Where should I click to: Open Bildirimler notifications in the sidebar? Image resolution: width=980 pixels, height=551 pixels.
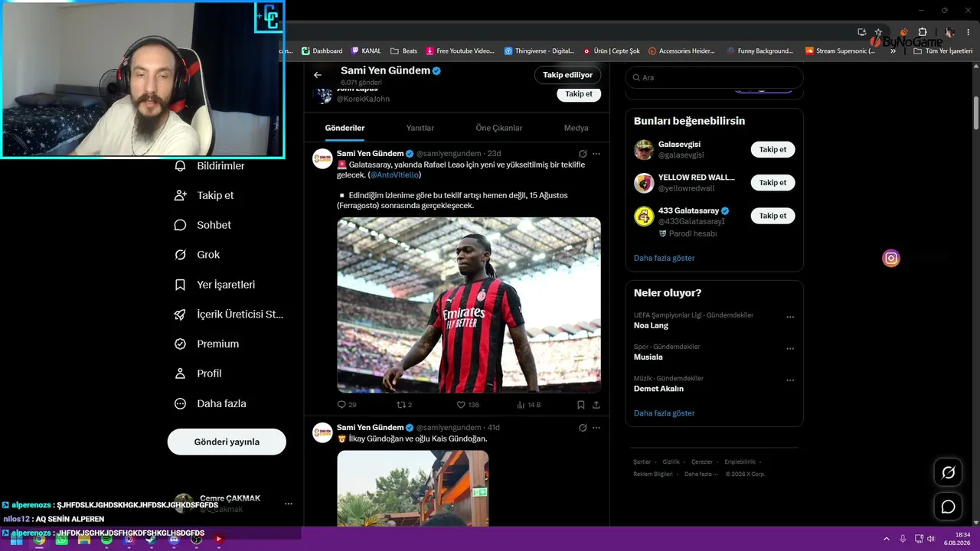coord(209,166)
